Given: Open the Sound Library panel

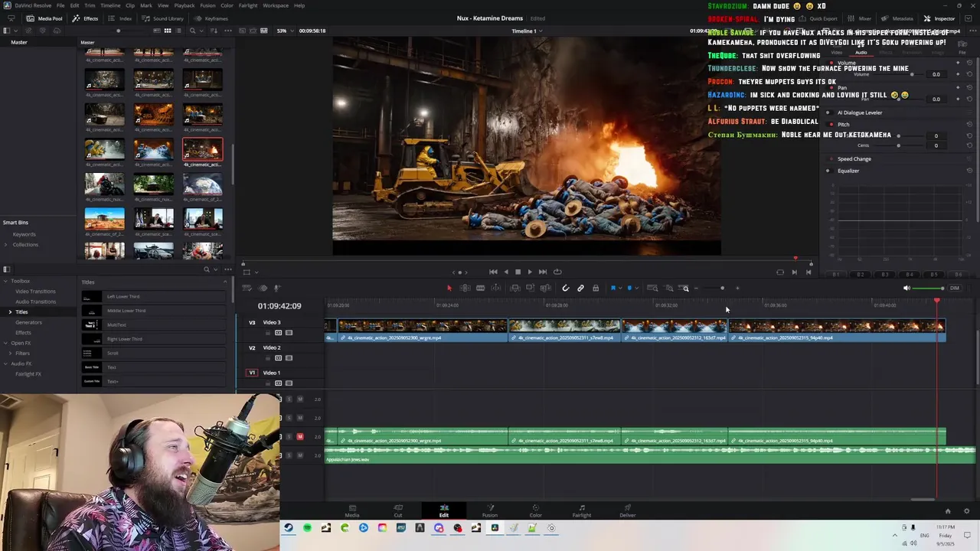Looking at the screenshot, I should tap(162, 18).
